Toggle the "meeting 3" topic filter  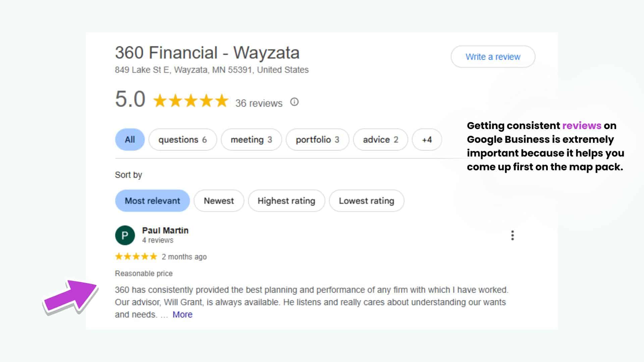click(x=251, y=140)
